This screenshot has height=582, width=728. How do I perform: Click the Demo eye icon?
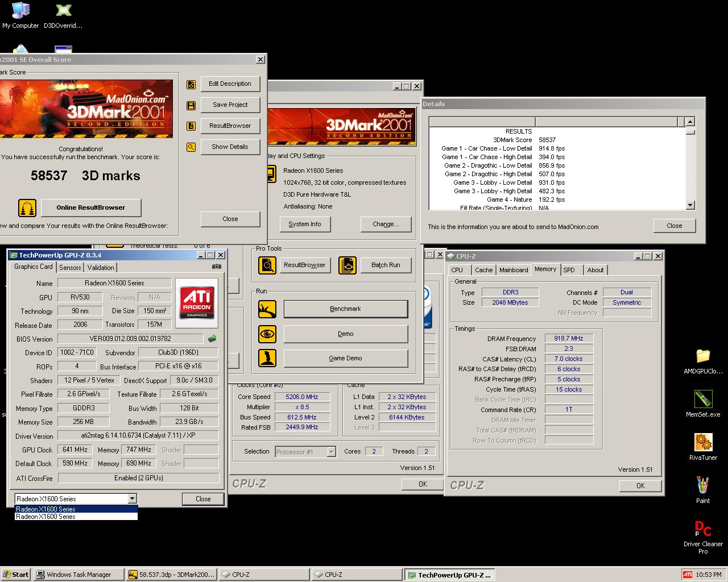coord(267,334)
